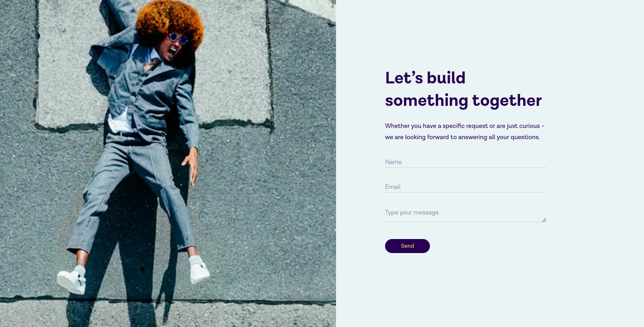644x327 pixels.
Task: Click the message box resize handle
Action: (x=544, y=220)
